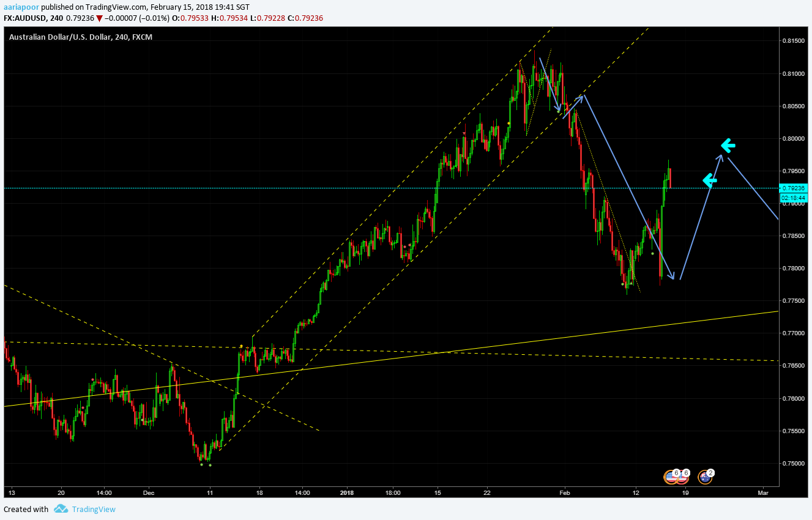The image size is (812, 520).
Task: Click price axis label 0.76000
Action: [x=794, y=399]
